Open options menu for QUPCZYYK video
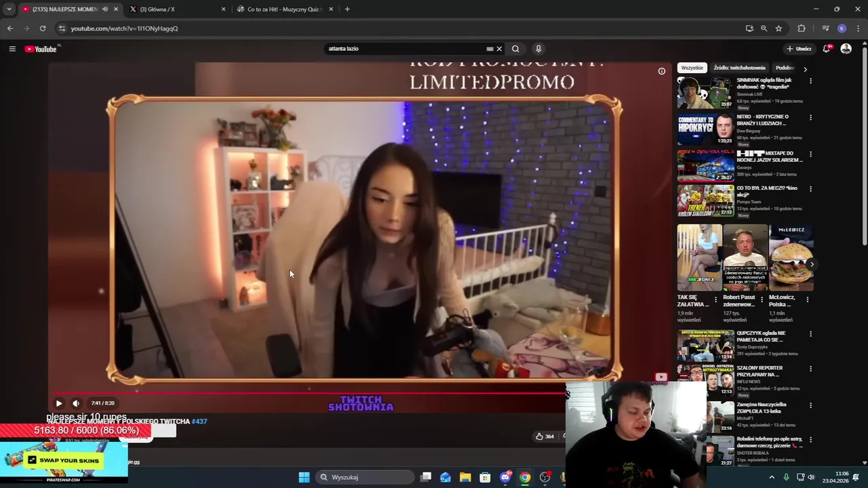Screen dimensions: 868x488 (x=810, y=334)
